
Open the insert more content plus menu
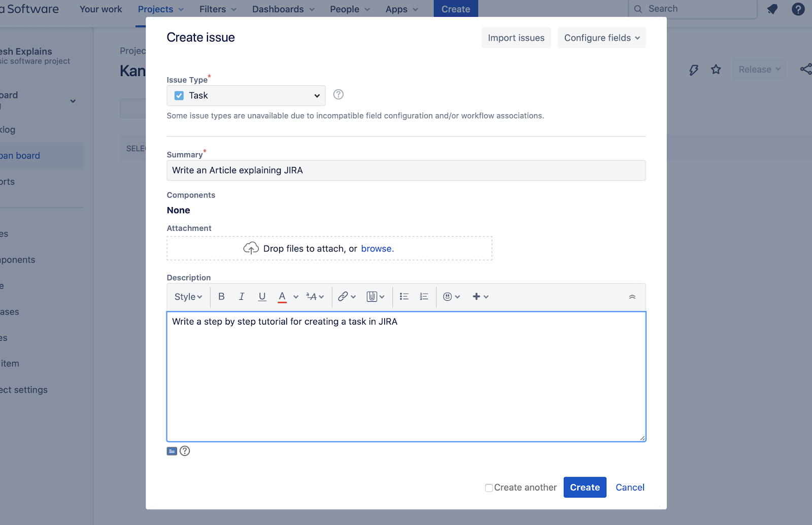point(480,297)
